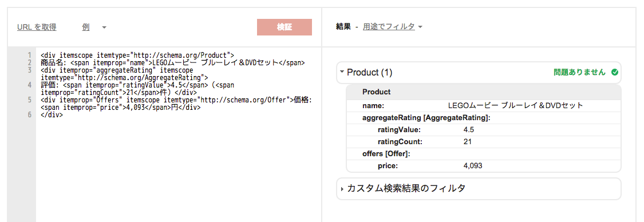Viewport: 644px width, 222px height.
Task: Click the 'aggregateRating [AggregateRating]:' row
Action: click(x=483, y=118)
